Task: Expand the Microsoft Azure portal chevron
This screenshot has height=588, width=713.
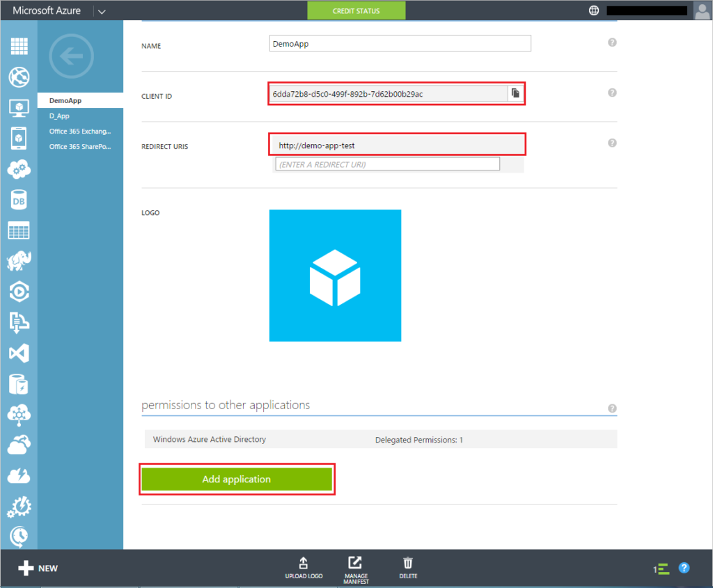Action: 102,10
